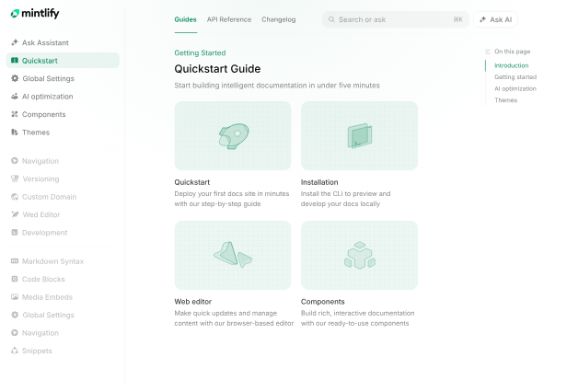This screenshot has width=567, height=392.
Task: Click the Ask Assistant sparkle icon
Action: point(15,42)
